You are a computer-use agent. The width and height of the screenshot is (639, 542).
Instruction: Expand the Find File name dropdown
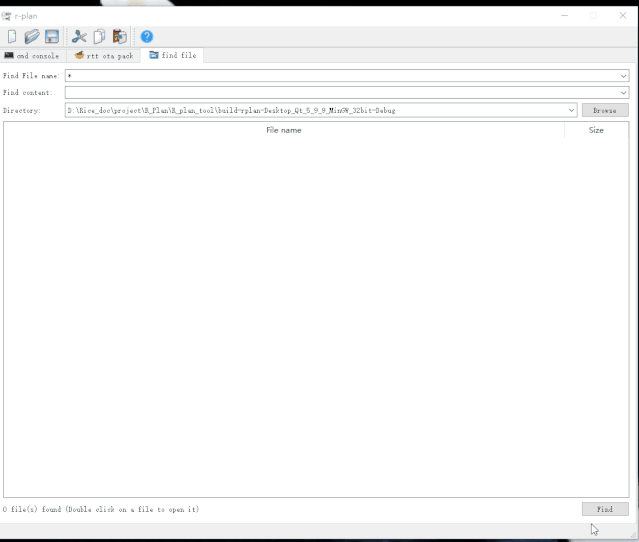[623, 76]
